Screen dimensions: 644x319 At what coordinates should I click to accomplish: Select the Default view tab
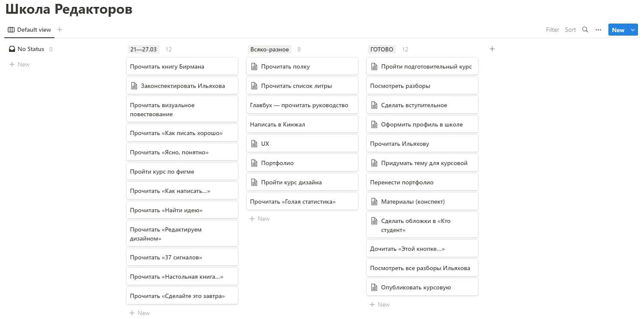point(30,30)
